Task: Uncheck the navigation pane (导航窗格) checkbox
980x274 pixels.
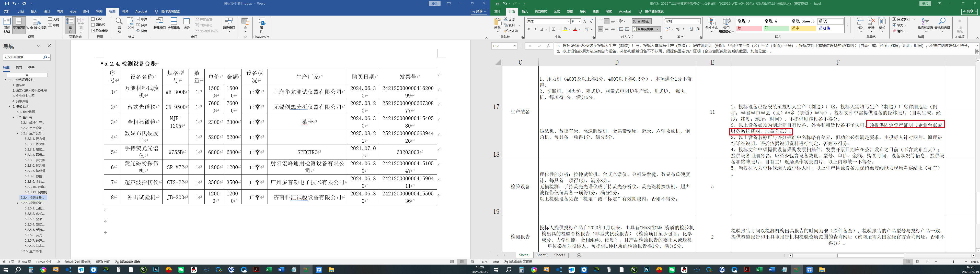Action: pyautogui.click(x=100, y=31)
